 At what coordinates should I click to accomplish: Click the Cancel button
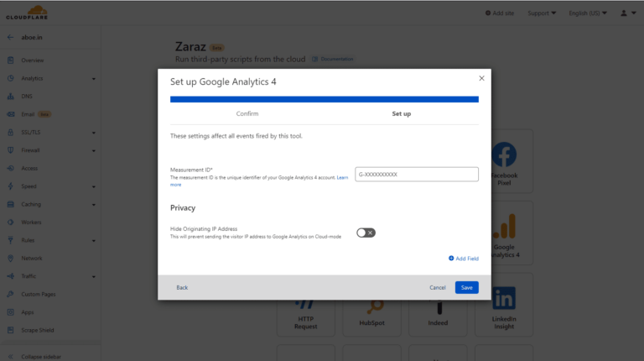click(x=438, y=287)
